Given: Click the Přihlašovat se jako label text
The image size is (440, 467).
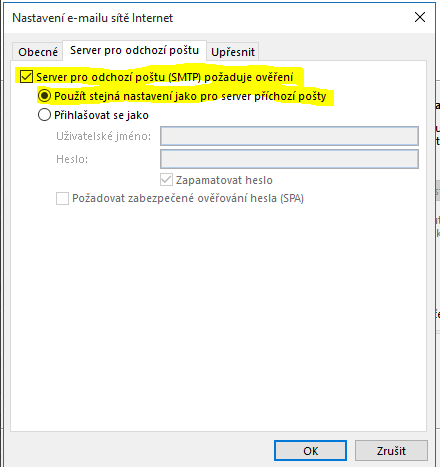Looking at the screenshot, I should coord(101,115).
